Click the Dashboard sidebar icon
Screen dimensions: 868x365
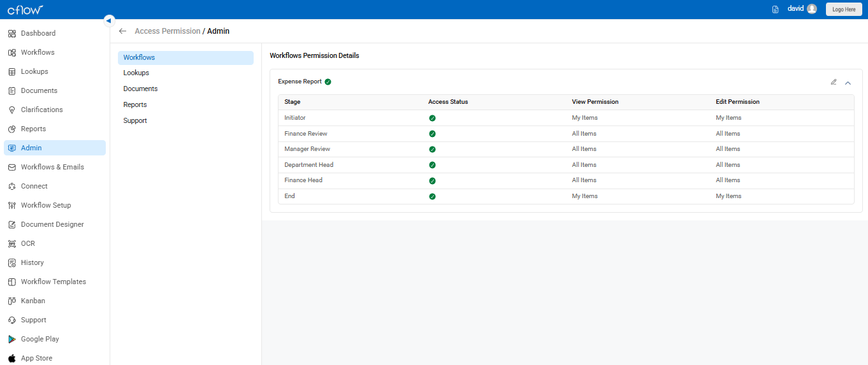(x=12, y=33)
